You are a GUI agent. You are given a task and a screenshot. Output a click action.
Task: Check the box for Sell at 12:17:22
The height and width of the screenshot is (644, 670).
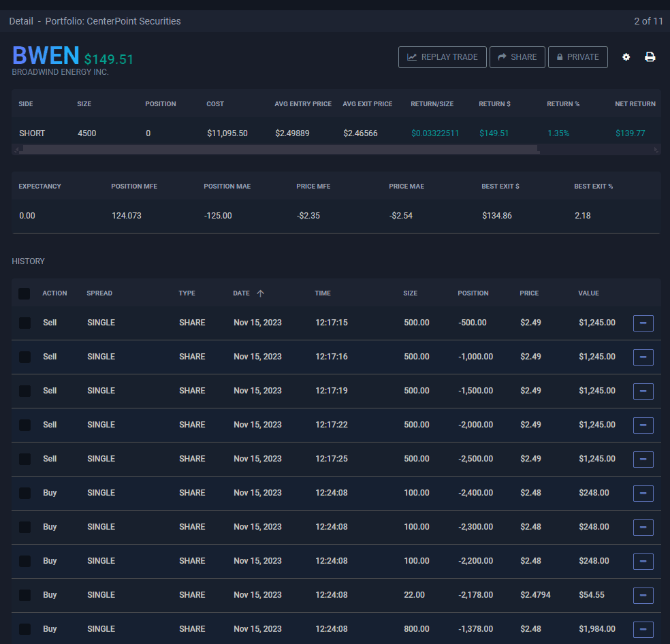25,425
